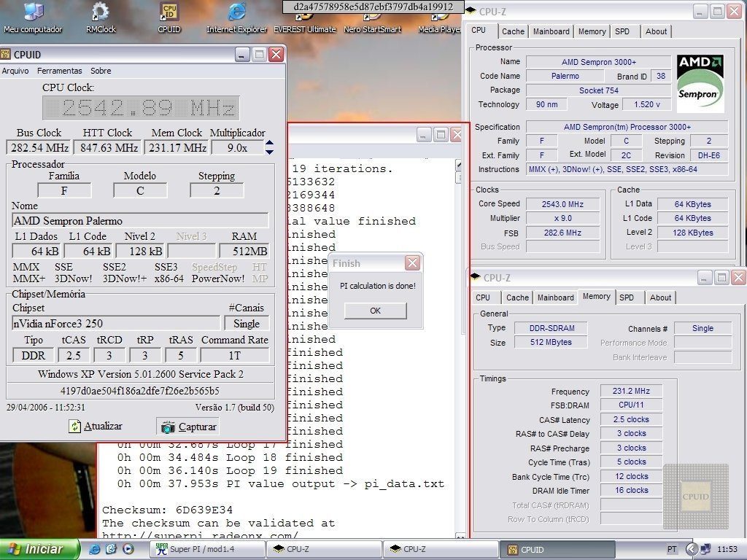Click the Checksum: 6D639E34 line in Super PI
This screenshot has width=747, height=560.
click(x=167, y=510)
